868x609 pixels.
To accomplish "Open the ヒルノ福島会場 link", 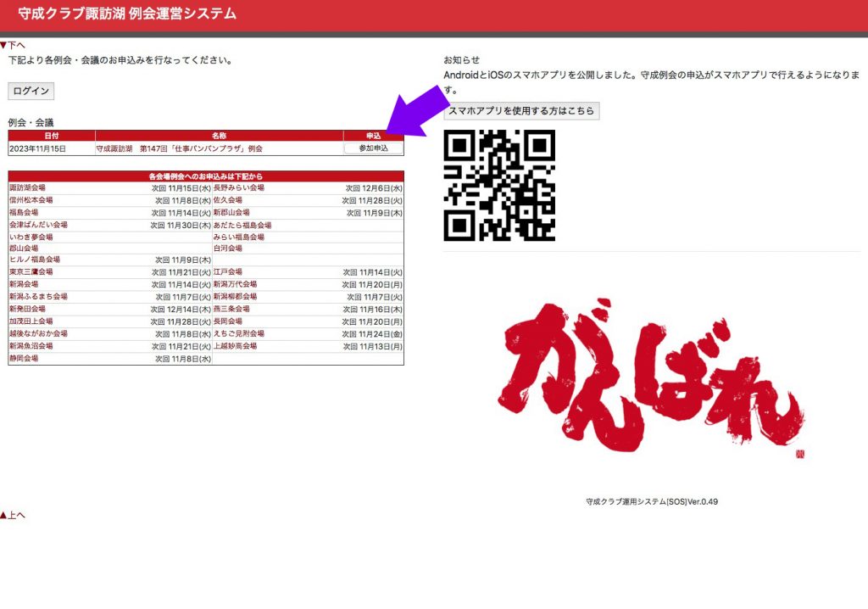I will [x=34, y=260].
